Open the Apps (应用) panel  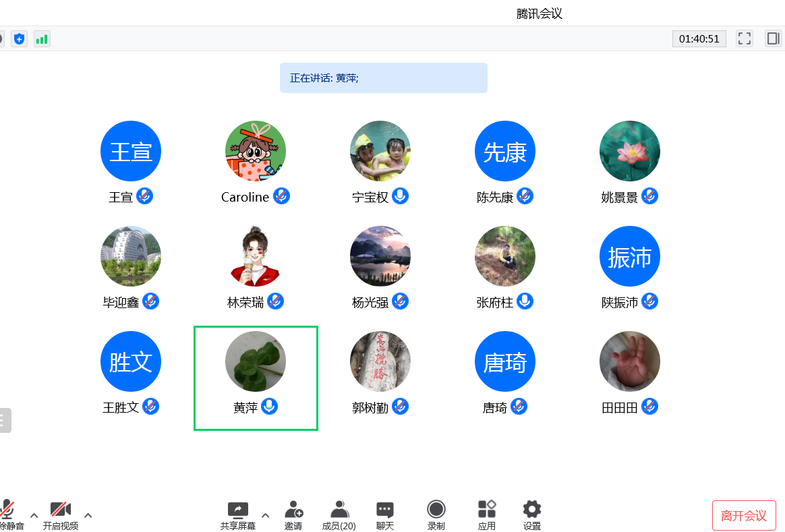click(486, 515)
